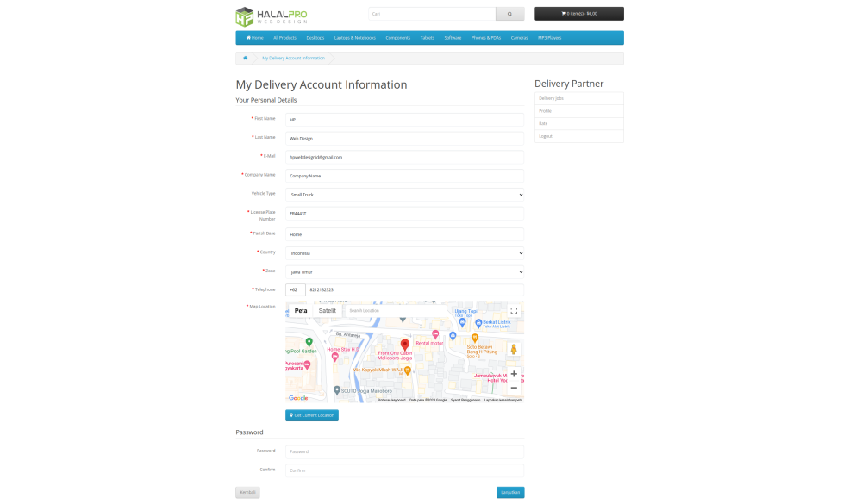
Task: Open the shopping cart button
Action: pyautogui.click(x=578, y=14)
